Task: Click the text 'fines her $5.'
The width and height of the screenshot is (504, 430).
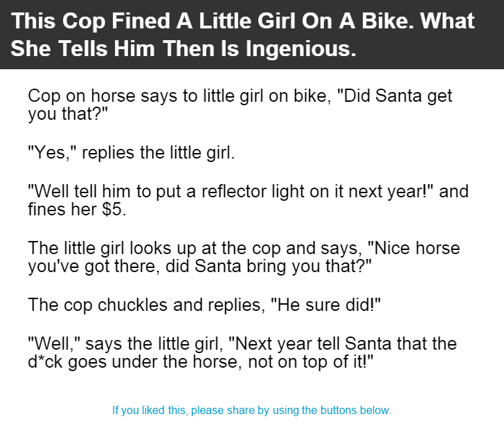Action: pyautogui.click(x=77, y=210)
